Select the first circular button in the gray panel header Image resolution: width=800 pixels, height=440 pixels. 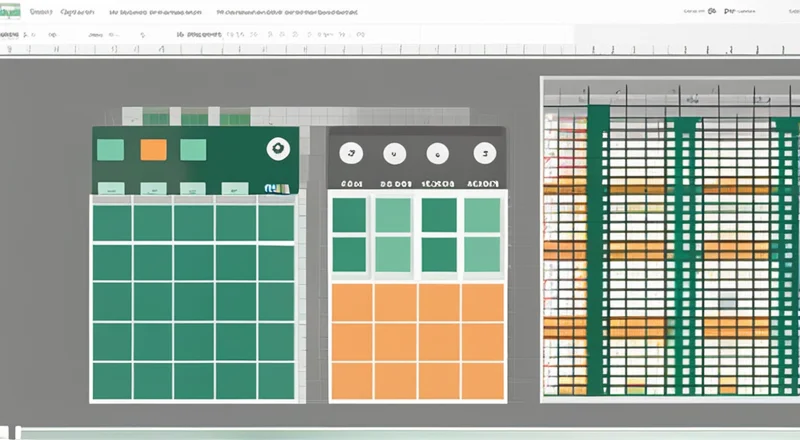(x=350, y=153)
